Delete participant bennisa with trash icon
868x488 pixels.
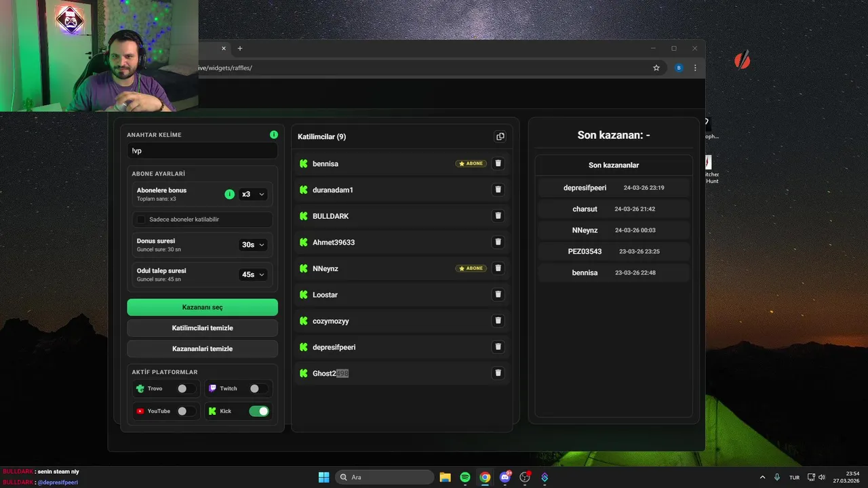tap(498, 163)
